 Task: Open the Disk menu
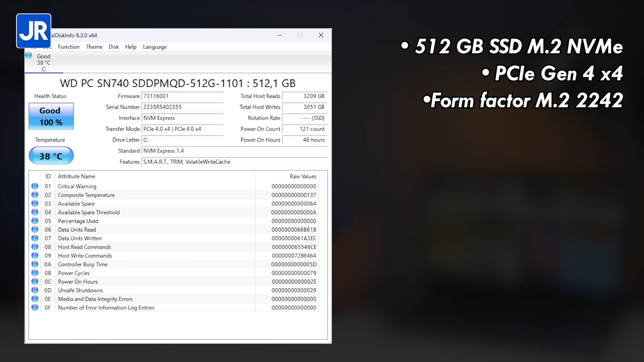click(x=113, y=47)
